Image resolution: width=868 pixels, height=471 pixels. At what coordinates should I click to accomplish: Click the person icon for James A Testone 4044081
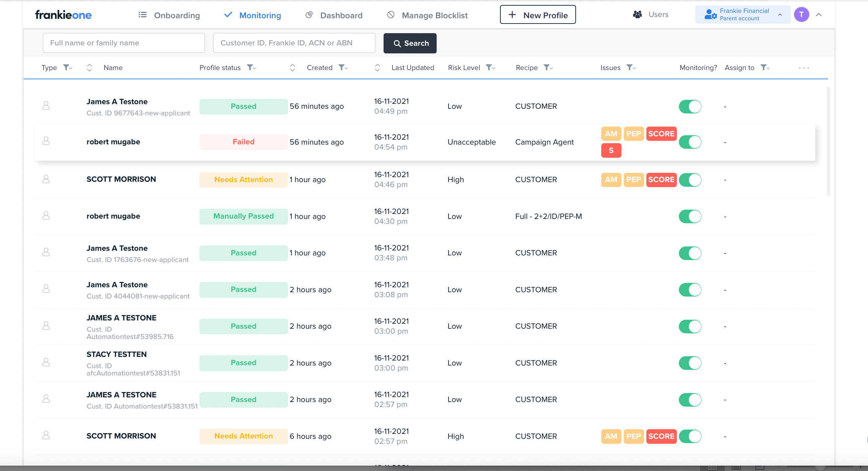point(46,289)
